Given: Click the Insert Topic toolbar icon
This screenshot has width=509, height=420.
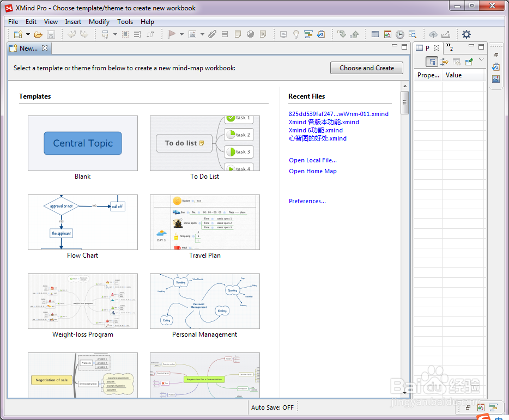Looking at the screenshot, I should pos(105,34).
